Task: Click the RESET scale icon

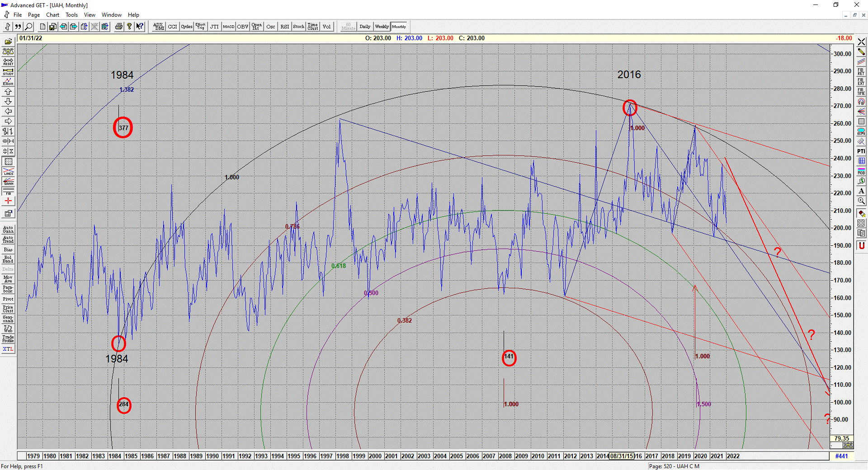Action: coord(8,61)
